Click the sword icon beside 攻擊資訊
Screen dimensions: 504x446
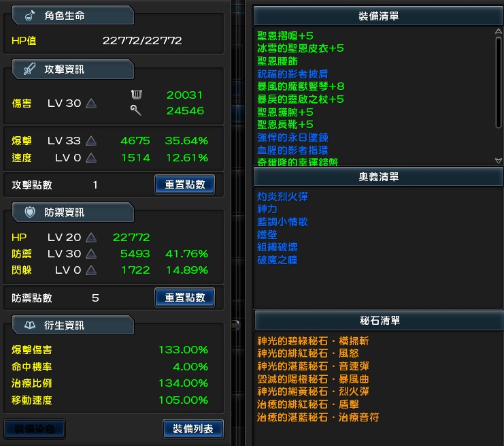point(30,69)
